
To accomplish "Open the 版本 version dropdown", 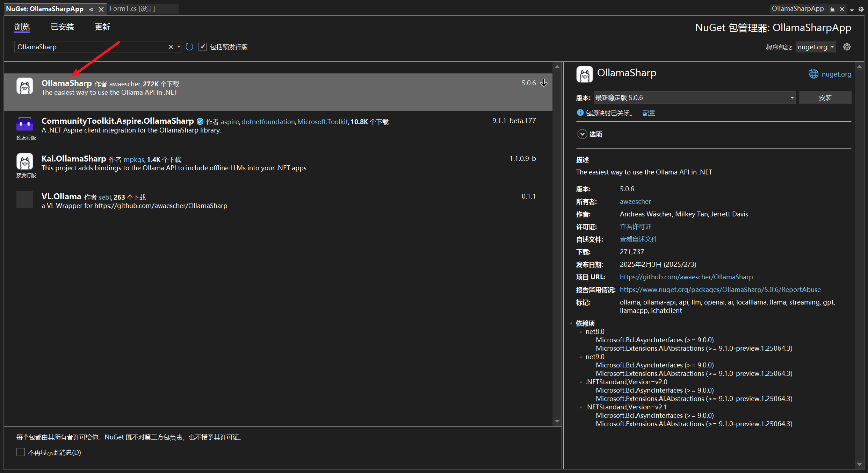I will coord(694,98).
